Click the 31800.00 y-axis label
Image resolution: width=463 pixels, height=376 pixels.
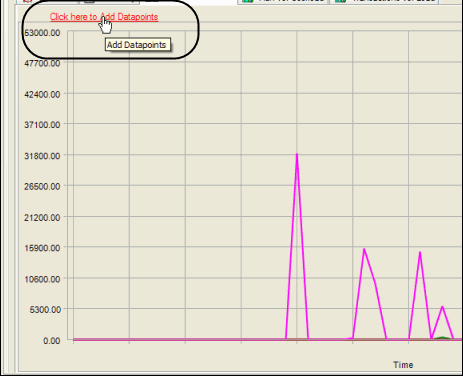coord(42,156)
